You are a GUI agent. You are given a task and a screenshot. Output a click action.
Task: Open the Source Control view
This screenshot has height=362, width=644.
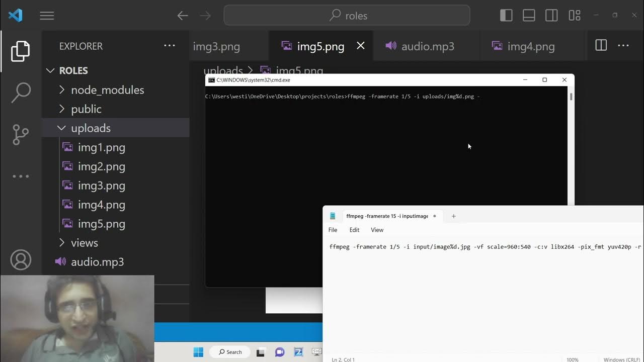[x=20, y=135]
